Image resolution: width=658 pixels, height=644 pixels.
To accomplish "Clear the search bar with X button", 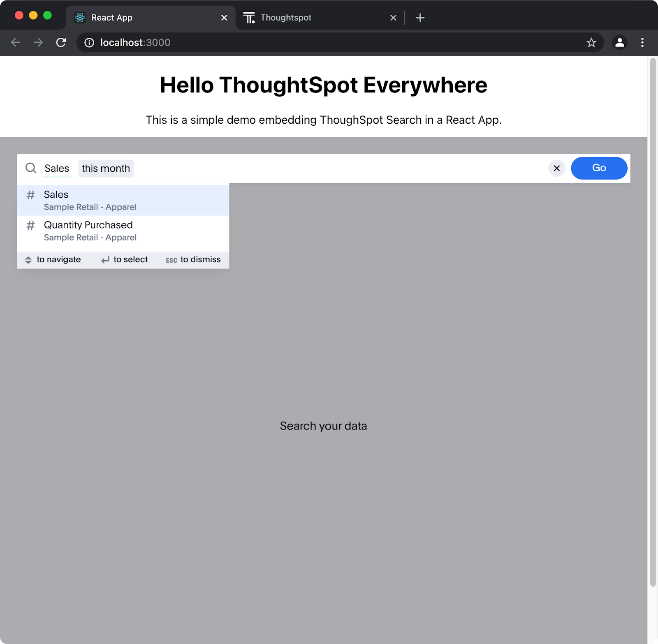I will coord(556,168).
